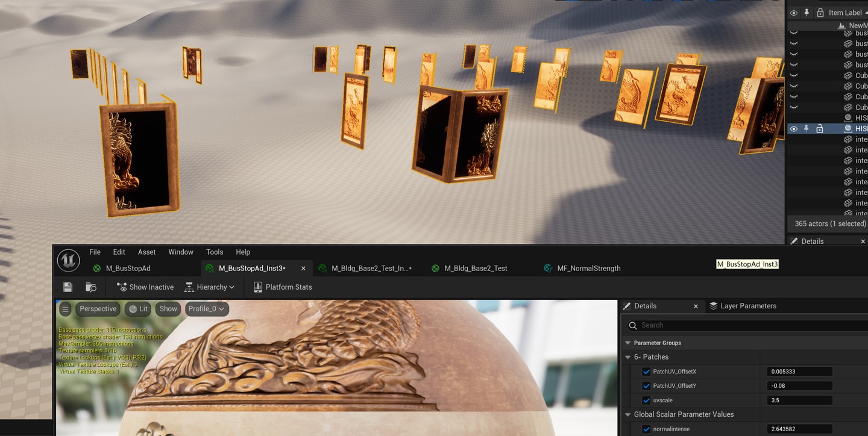Screen dimensions: 868x436
Task: Collapse the Parameter Groups section
Action: tap(627, 343)
